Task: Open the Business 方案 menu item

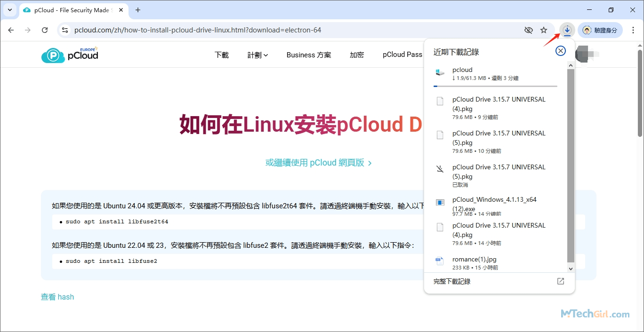Action: tap(309, 55)
